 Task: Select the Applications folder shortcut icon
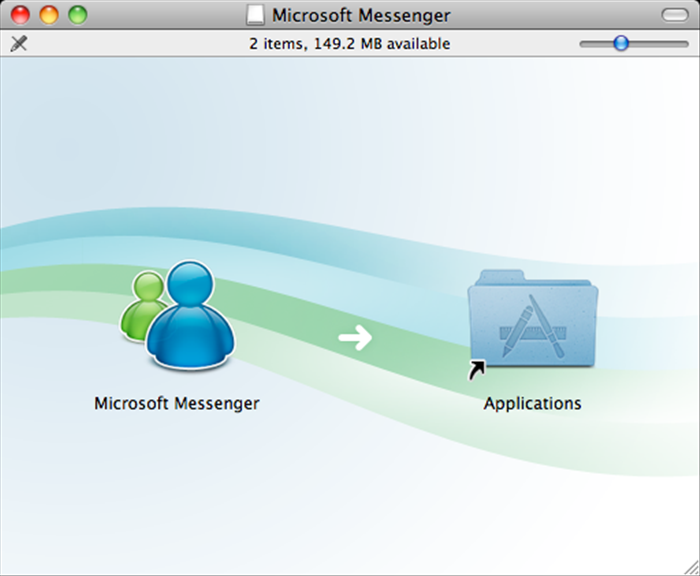[532, 324]
